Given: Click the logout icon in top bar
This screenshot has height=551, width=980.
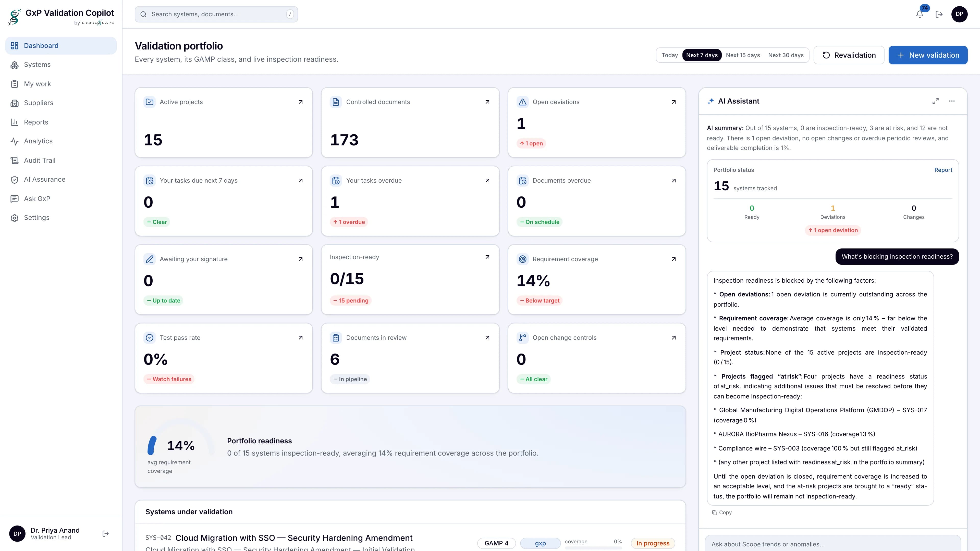Looking at the screenshot, I should [939, 14].
